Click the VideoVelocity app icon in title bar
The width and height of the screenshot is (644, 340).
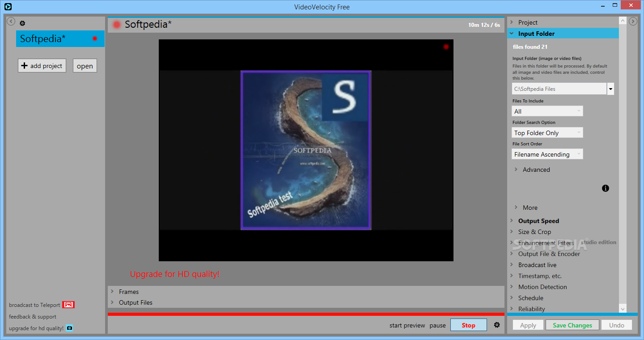click(8, 6)
